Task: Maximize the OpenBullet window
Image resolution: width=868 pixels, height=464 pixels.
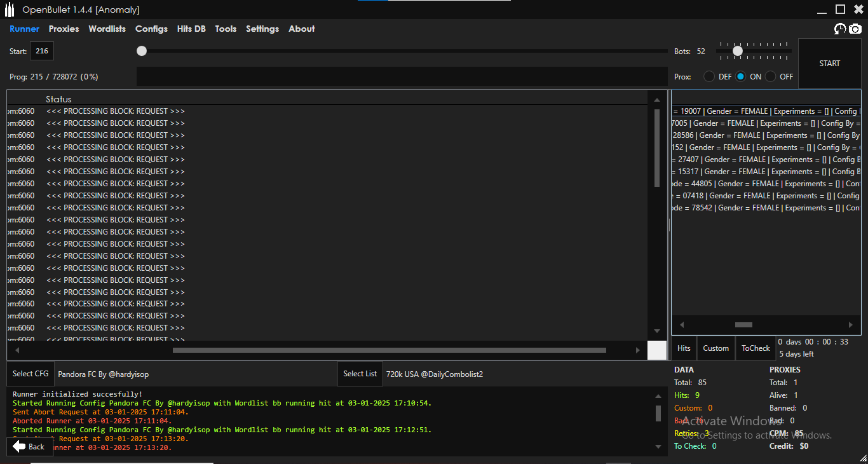Action: point(840,9)
